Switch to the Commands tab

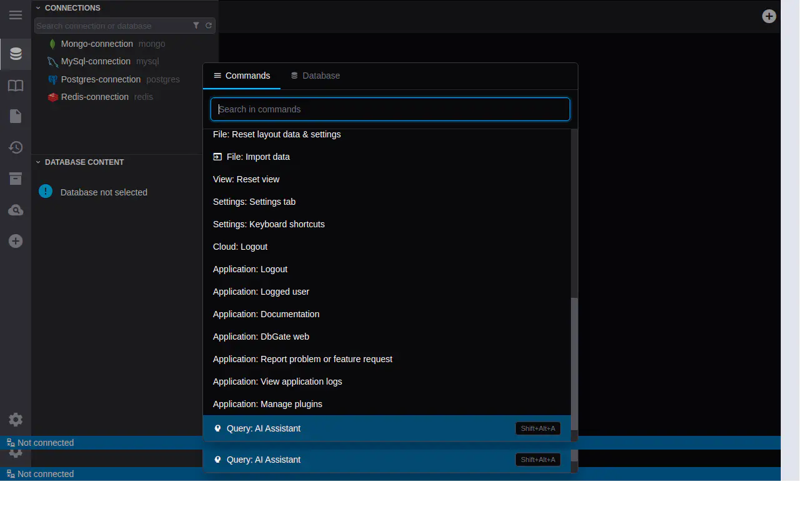point(242,76)
